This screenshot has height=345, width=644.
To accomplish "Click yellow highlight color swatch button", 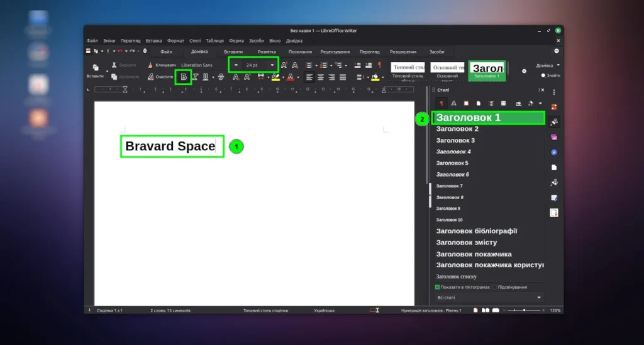I will pos(275,77).
